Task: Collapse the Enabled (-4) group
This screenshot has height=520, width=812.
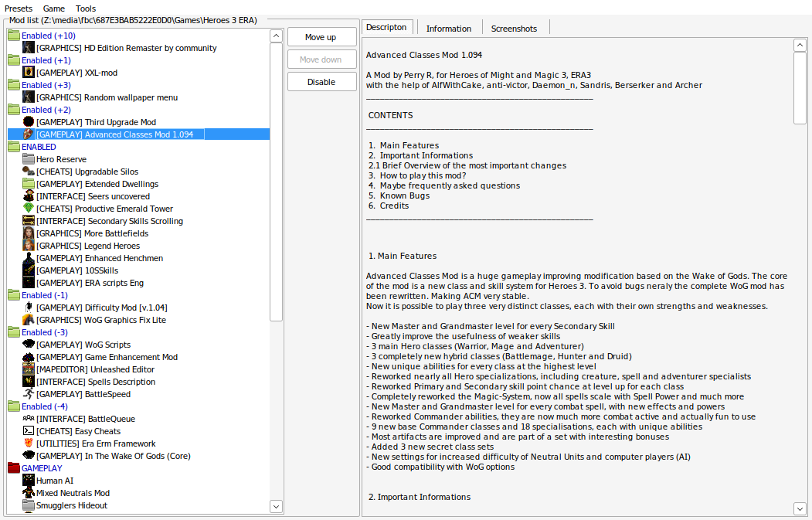Action: [14, 406]
